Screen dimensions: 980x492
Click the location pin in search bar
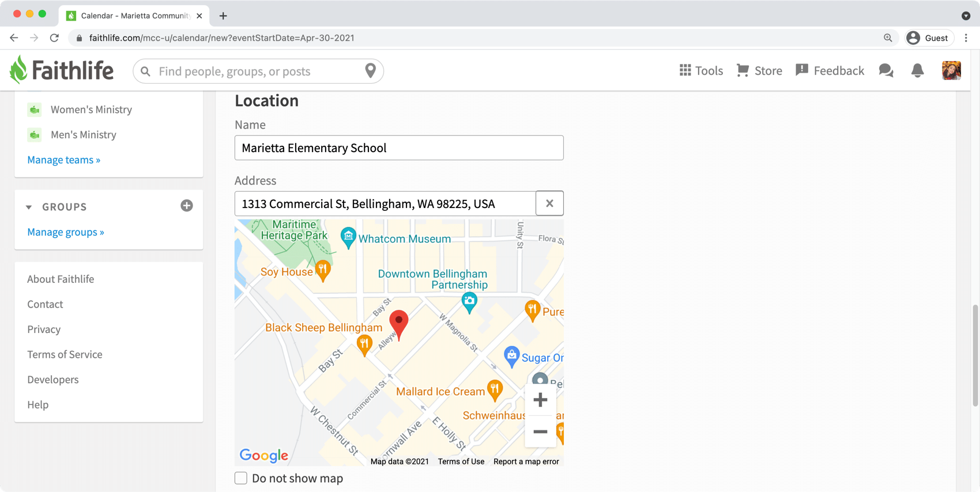(x=371, y=70)
